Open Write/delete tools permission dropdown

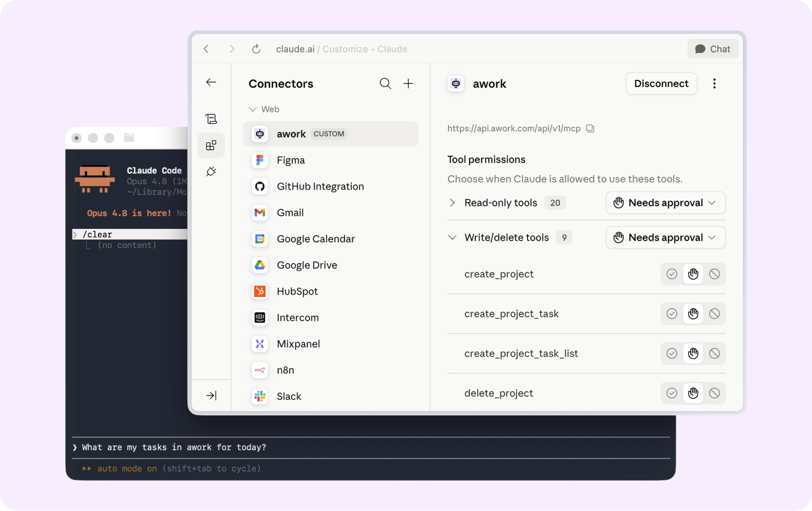click(x=666, y=238)
